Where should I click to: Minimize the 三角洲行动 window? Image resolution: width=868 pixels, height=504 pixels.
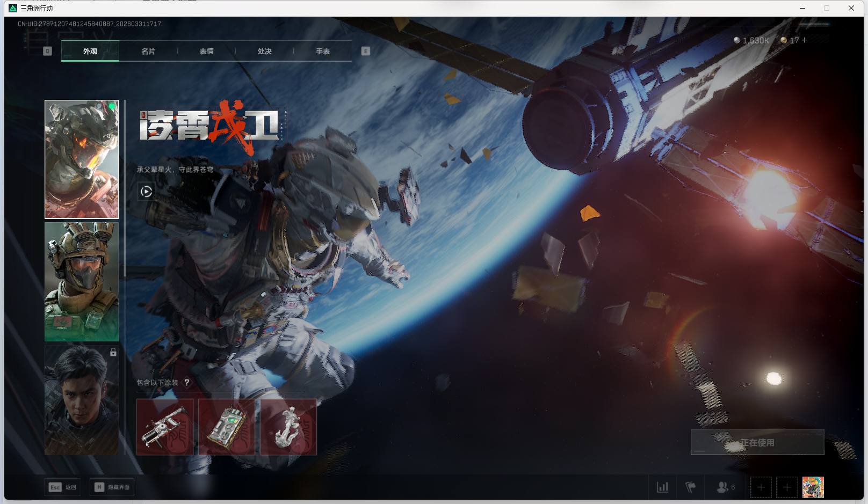pos(802,8)
